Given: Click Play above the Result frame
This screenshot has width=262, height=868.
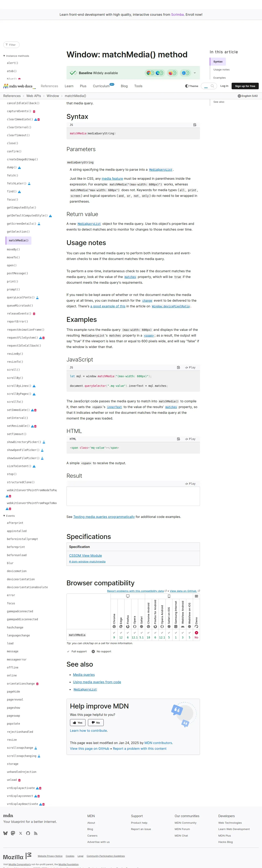Looking at the screenshot, I should (190, 484).
